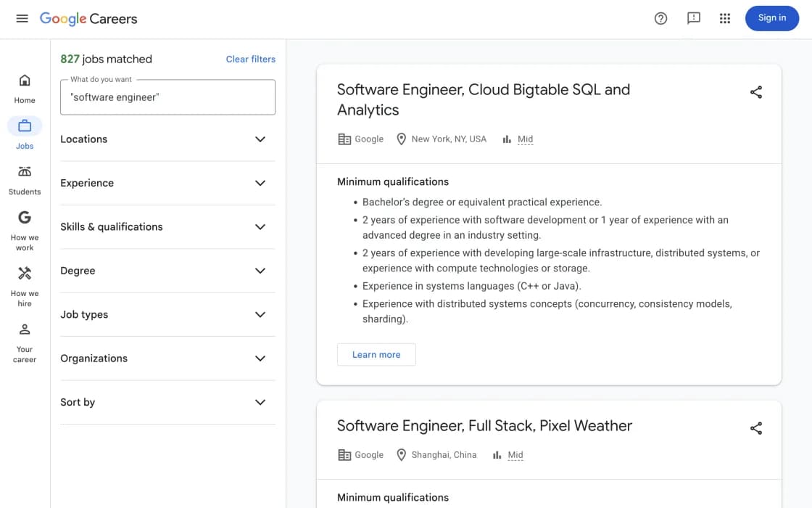
Task: Open the Google apps grid
Action: [724, 19]
